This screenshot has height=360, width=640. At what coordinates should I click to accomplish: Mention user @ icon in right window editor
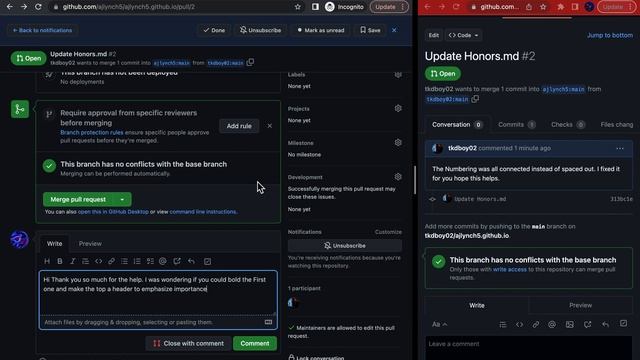552,324
